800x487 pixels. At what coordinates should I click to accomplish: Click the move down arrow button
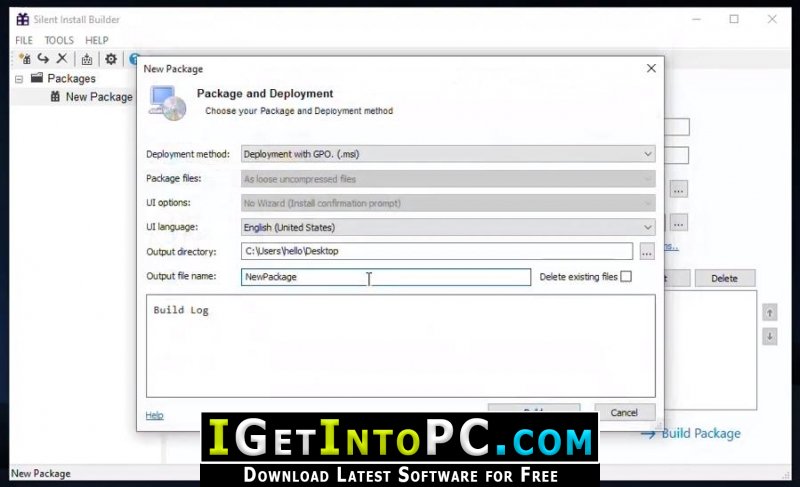click(x=769, y=337)
